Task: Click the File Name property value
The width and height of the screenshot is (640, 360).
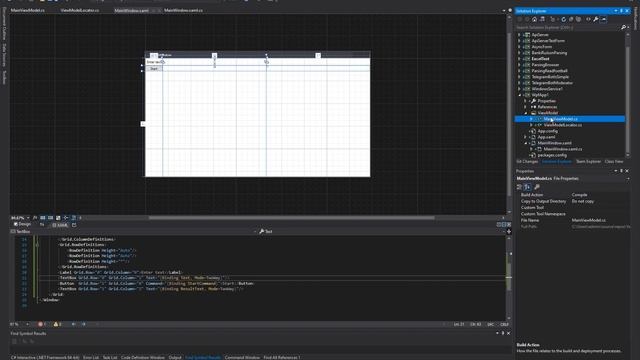Action: [589, 220]
